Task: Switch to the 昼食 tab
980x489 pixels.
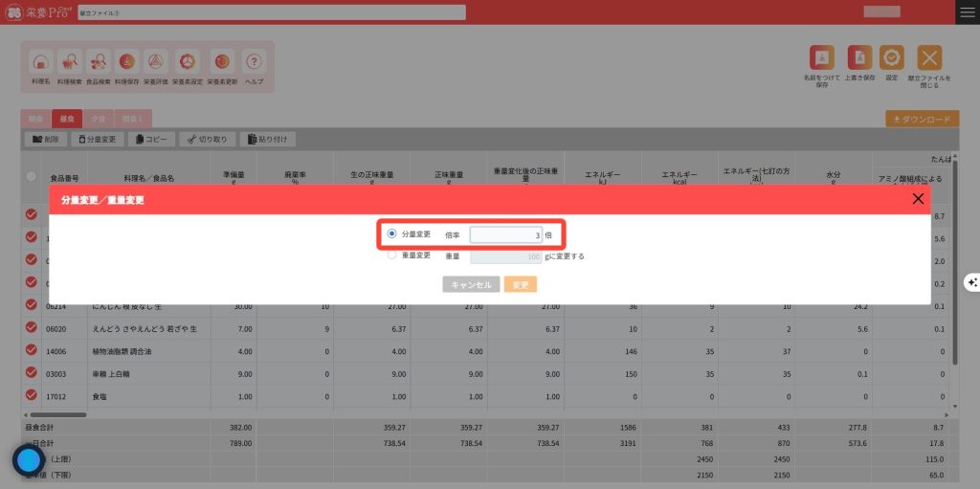Action: [x=67, y=119]
